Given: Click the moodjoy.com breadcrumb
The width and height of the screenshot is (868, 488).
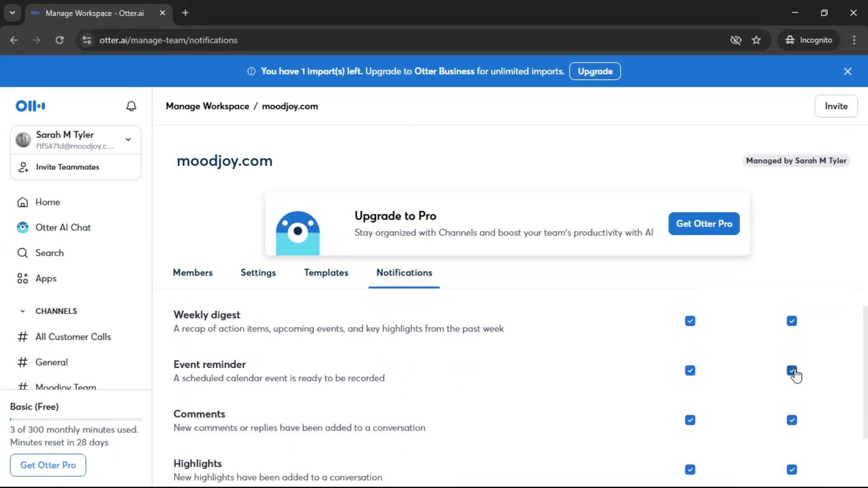Looking at the screenshot, I should 290,106.
